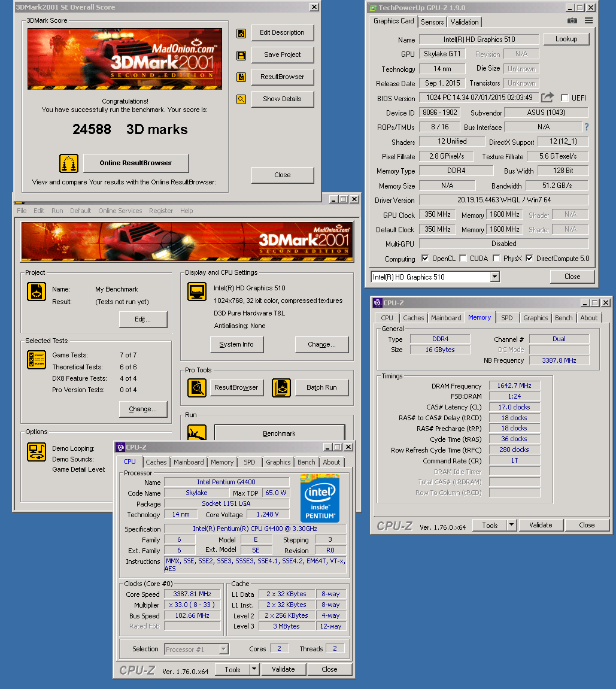The width and height of the screenshot is (616, 689).
Task: Click the Show Details button
Action: 283,99
